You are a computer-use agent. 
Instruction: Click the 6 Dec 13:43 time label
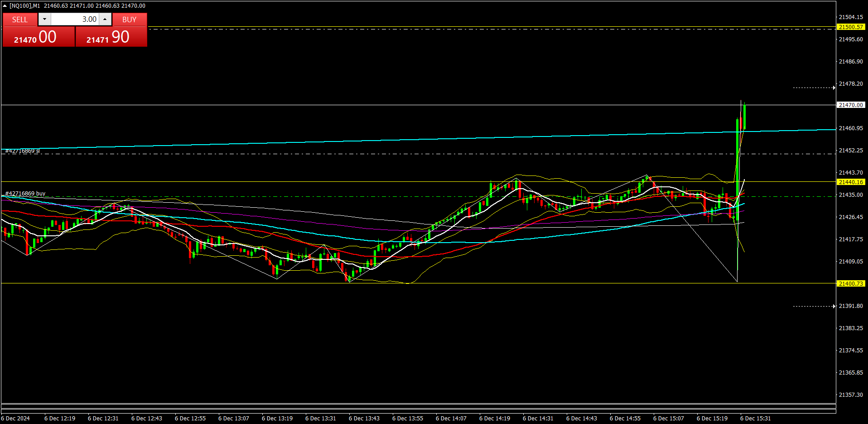tap(364, 418)
